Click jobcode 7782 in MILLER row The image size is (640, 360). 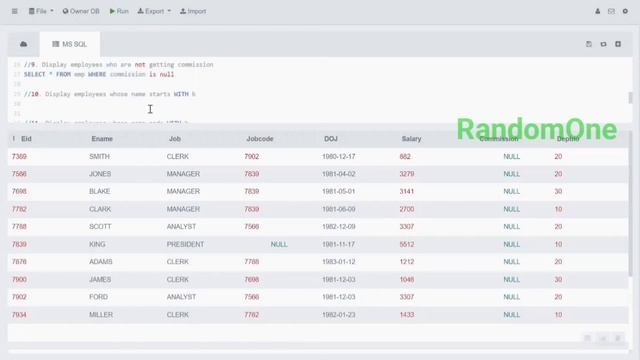pyautogui.click(x=251, y=315)
